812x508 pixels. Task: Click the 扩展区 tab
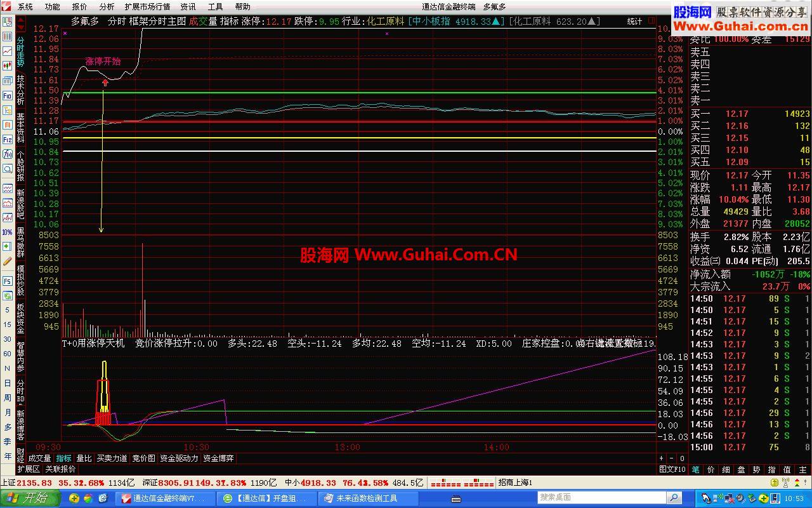(29, 469)
